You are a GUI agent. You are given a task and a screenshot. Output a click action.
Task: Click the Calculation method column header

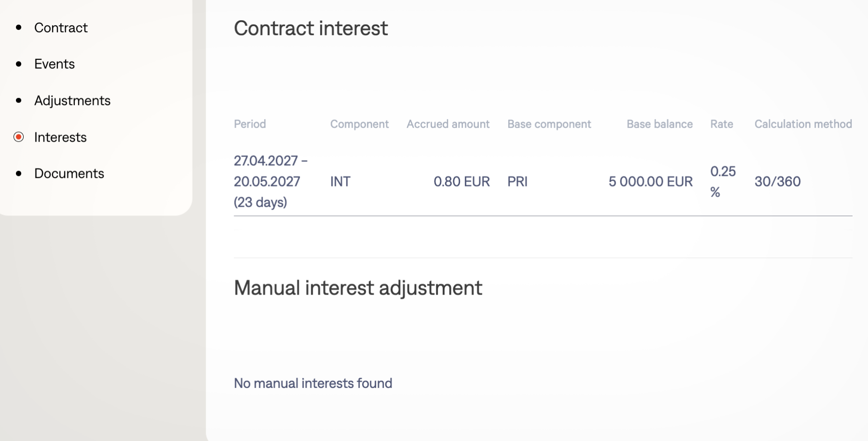pyautogui.click(x=803, y=124)
